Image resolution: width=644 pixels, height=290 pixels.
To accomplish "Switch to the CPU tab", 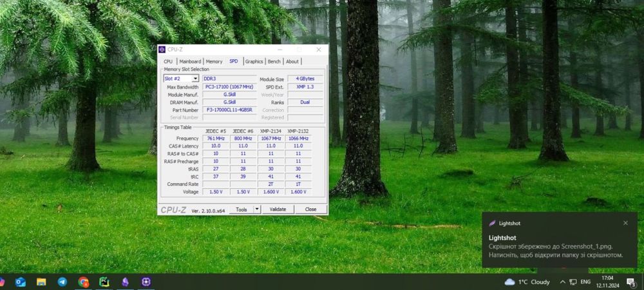I will coord(168,62).
